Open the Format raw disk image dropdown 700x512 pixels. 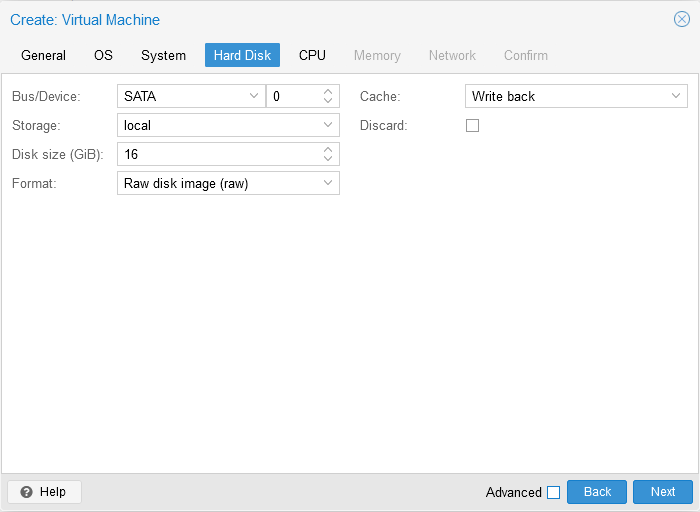[328, 183]
